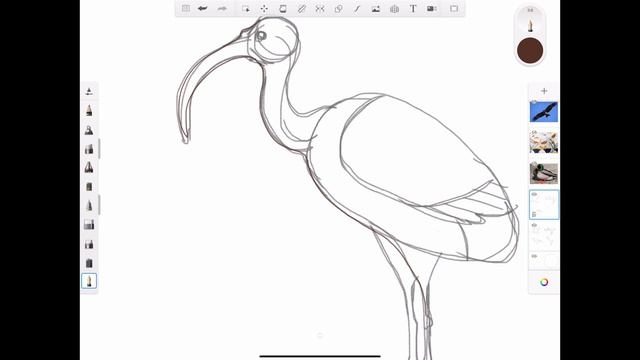640x360 pixels.
Task: Import an image with the picture icon
Action: click(x=376, y=8)
